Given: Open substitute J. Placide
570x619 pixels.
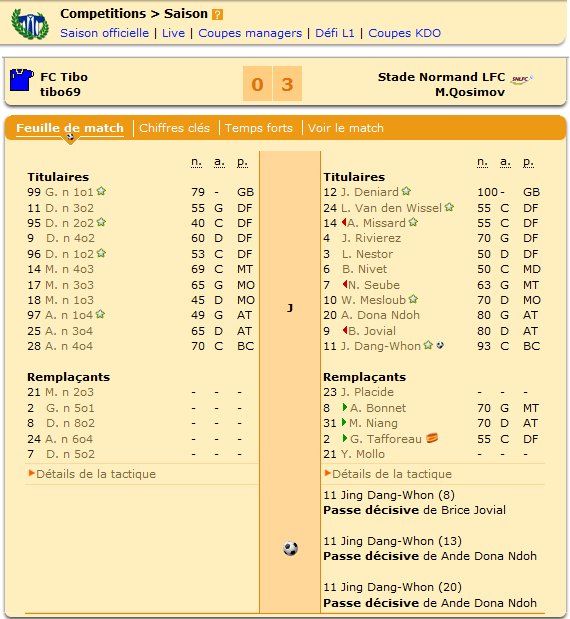Looking at the screenshot, I should click(368, 392).
